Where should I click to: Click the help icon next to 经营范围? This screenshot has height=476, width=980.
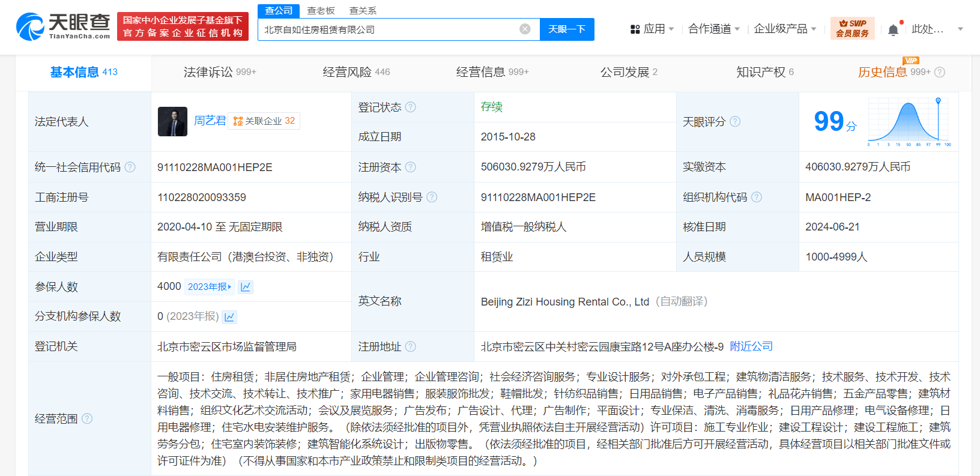(87, 418)
